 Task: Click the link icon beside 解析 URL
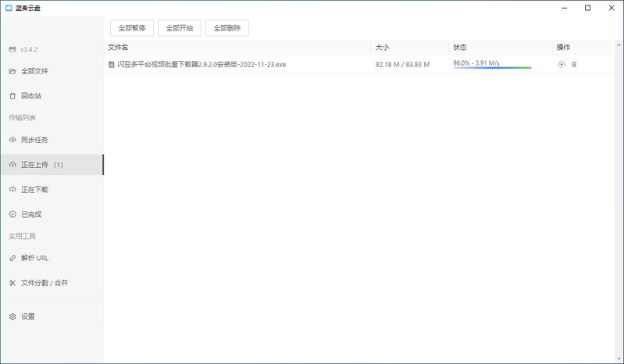click(x=12, y=258)
